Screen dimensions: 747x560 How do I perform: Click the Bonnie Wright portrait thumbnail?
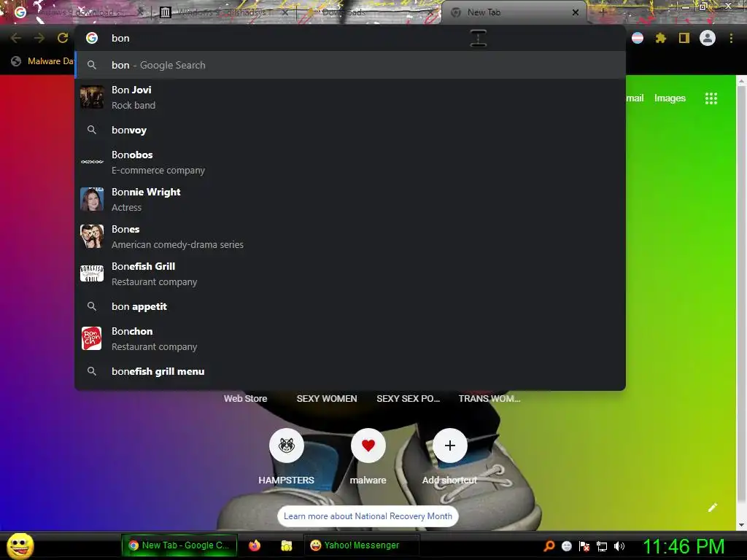pos(92,199)
